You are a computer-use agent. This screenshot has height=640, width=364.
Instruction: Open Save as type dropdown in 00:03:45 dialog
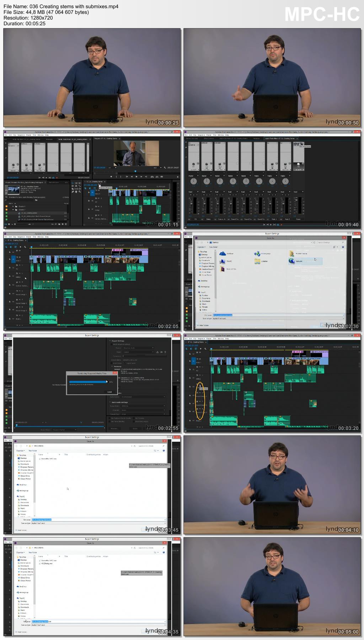(98, 523)
